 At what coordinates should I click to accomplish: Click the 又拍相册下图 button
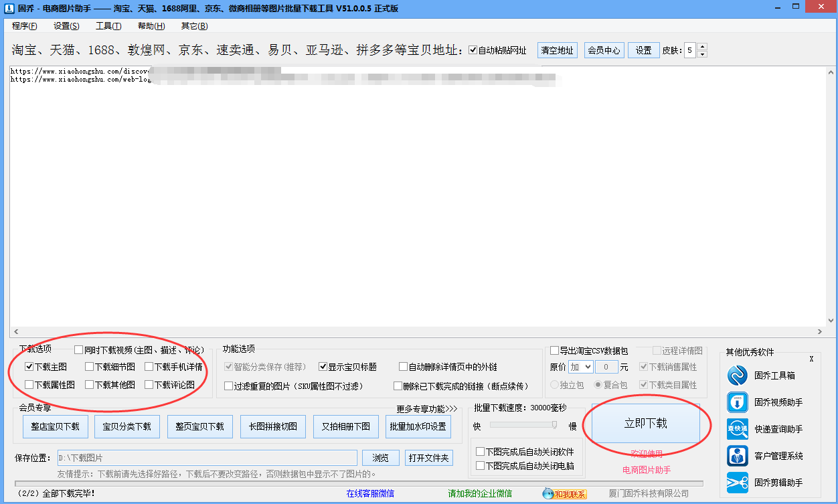[x=346, y=426]
